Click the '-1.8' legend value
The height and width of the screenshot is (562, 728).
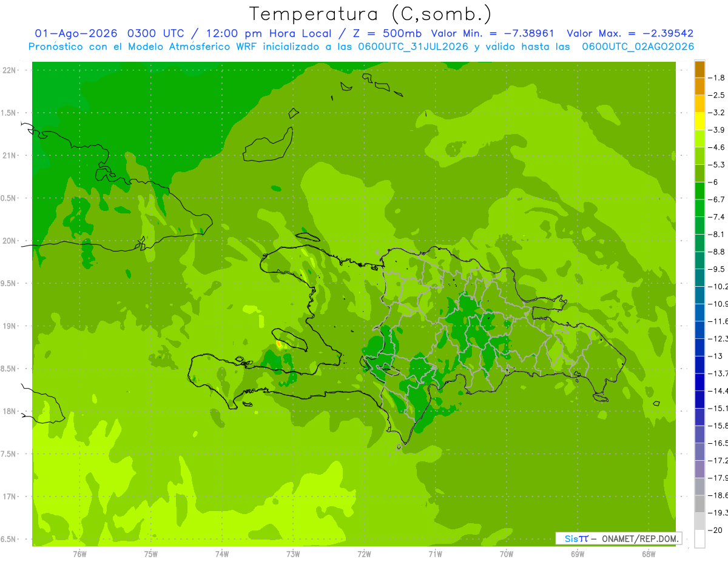[x=716, y=78]
